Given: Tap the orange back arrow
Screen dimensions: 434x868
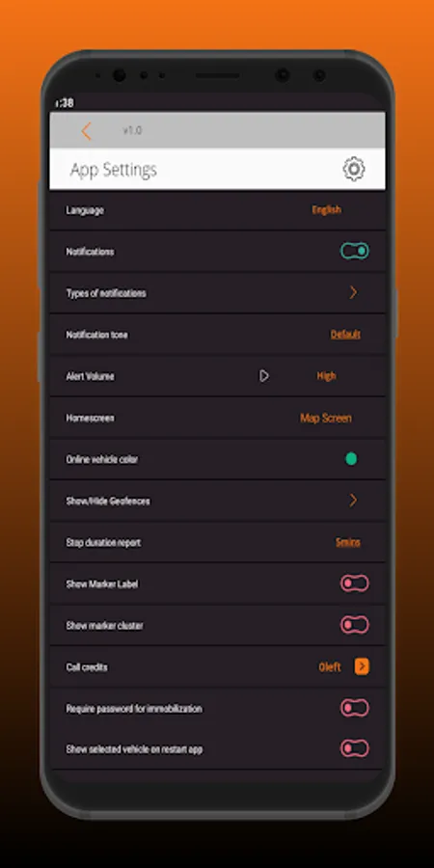Looking at the screenshot, I should coord(86,131).
